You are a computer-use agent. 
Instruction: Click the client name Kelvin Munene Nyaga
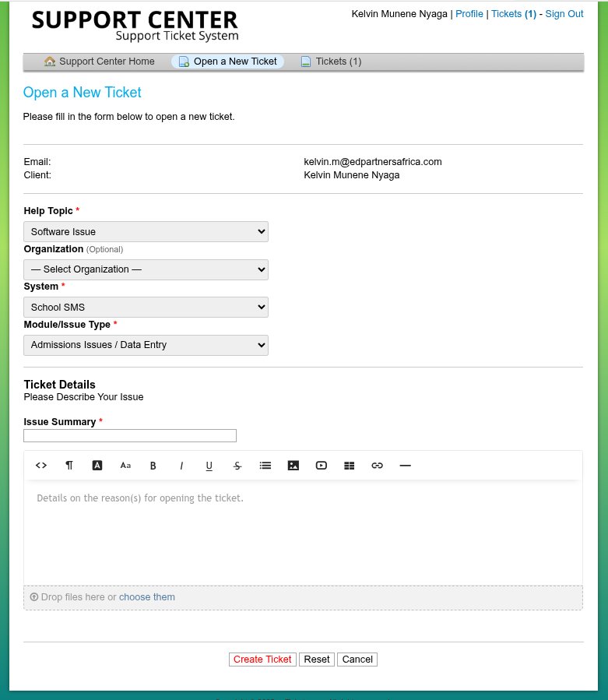click(x=352, y=175)
